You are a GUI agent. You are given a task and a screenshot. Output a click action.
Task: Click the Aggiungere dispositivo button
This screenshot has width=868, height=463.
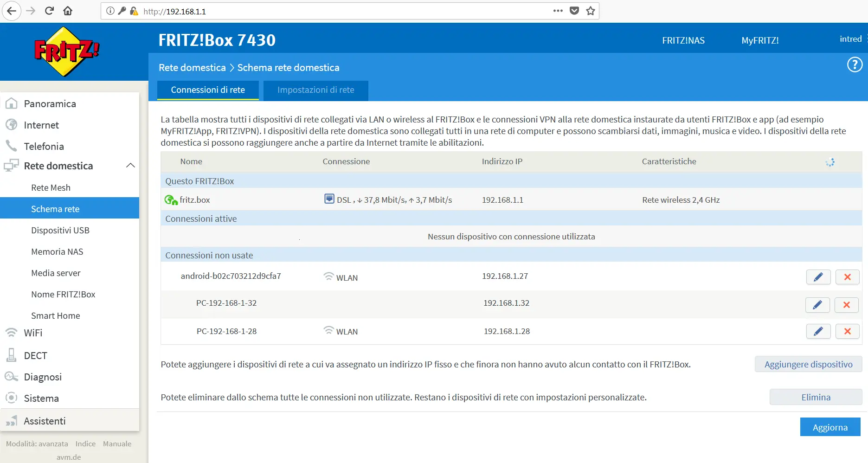808,364
